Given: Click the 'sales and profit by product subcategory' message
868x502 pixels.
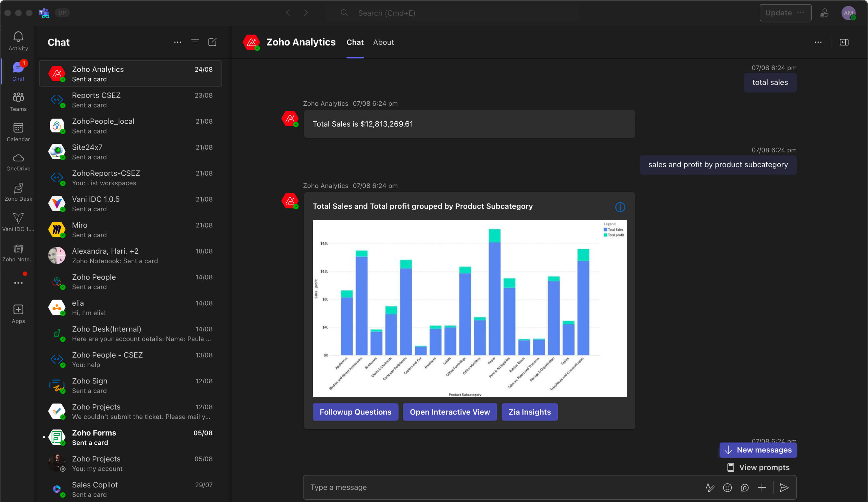Looking at the screenshot, I should [x=718, y=165].
